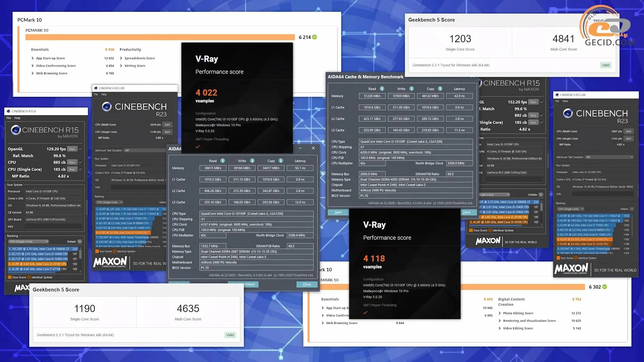644x362 pixels.
Task: Open the Help menu in the left Cinebench R23.200 window
Action: 104,95
